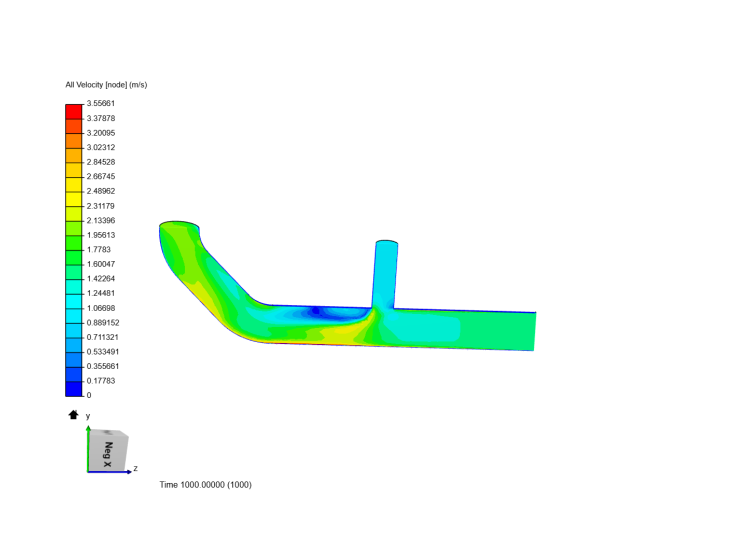Click the z axis label on the triad
This screenshot has width=747, height=560.
[x=135, y=468]
